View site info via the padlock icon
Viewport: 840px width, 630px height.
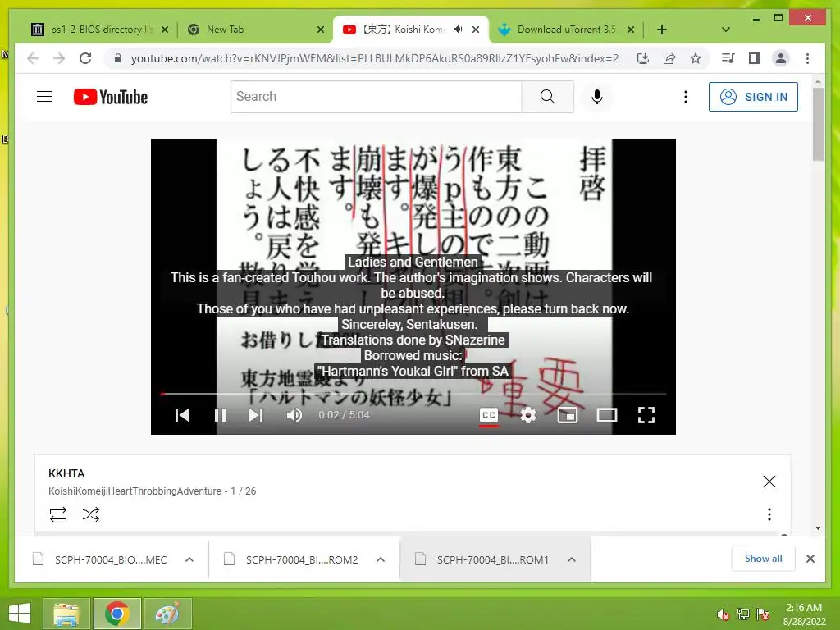[118, 58]
